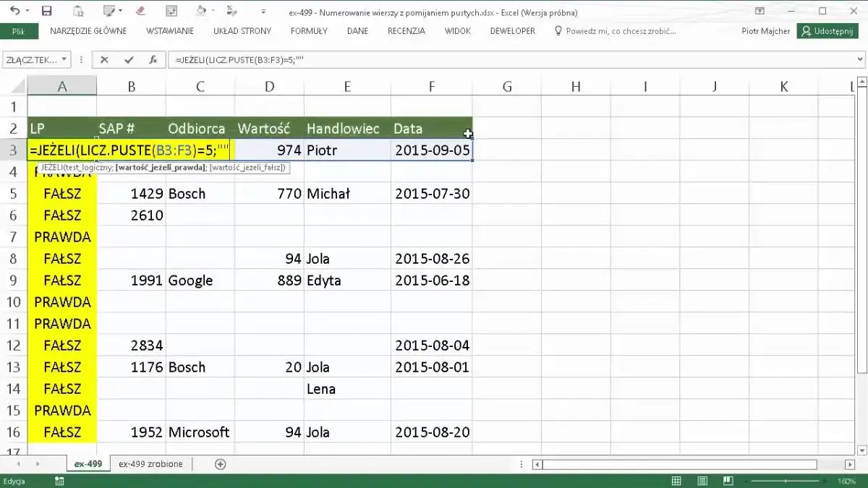Click the fill color icon in the Quick Access Toolbar
868x488 pixels.
pyautogui.click(x=201, y=9)
